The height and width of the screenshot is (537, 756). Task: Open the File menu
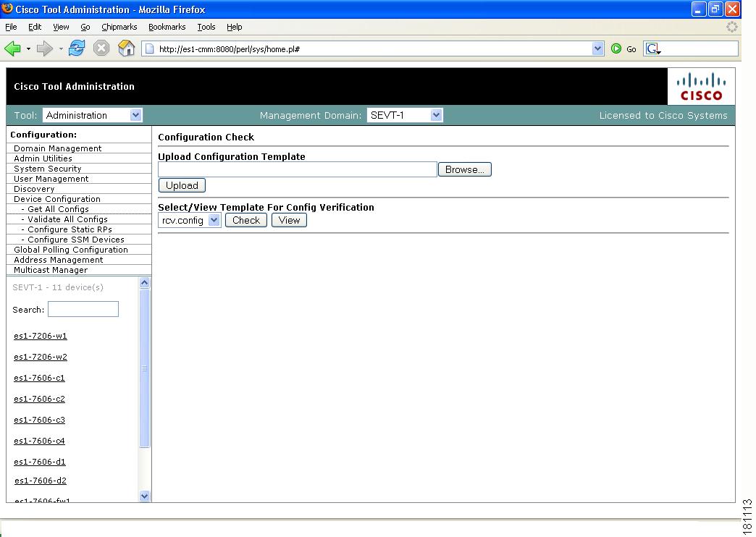pos(11,27)
